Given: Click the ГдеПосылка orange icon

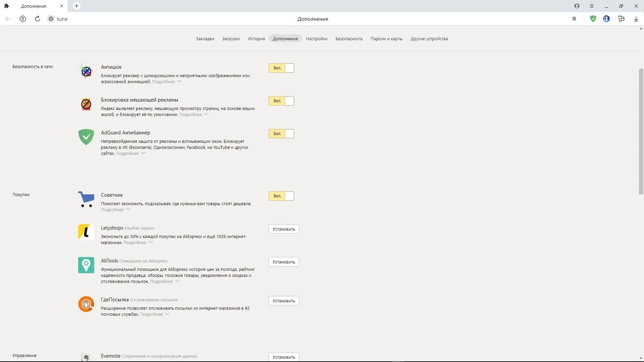Looking at the screenshot, I should 86,304.
